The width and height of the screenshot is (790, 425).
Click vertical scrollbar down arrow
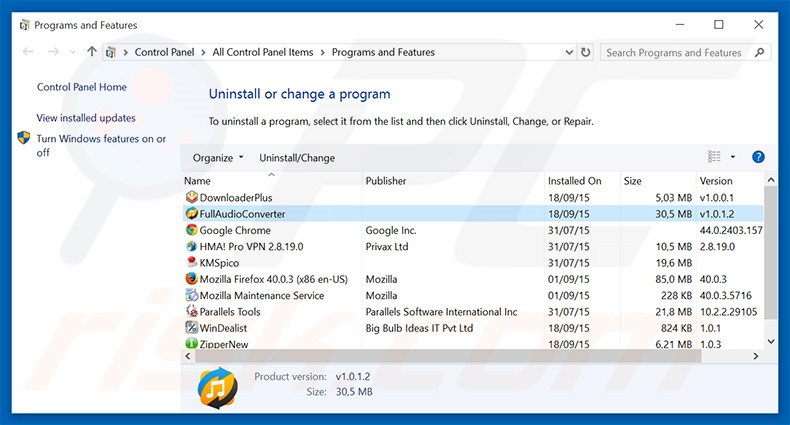coord(771,341)
